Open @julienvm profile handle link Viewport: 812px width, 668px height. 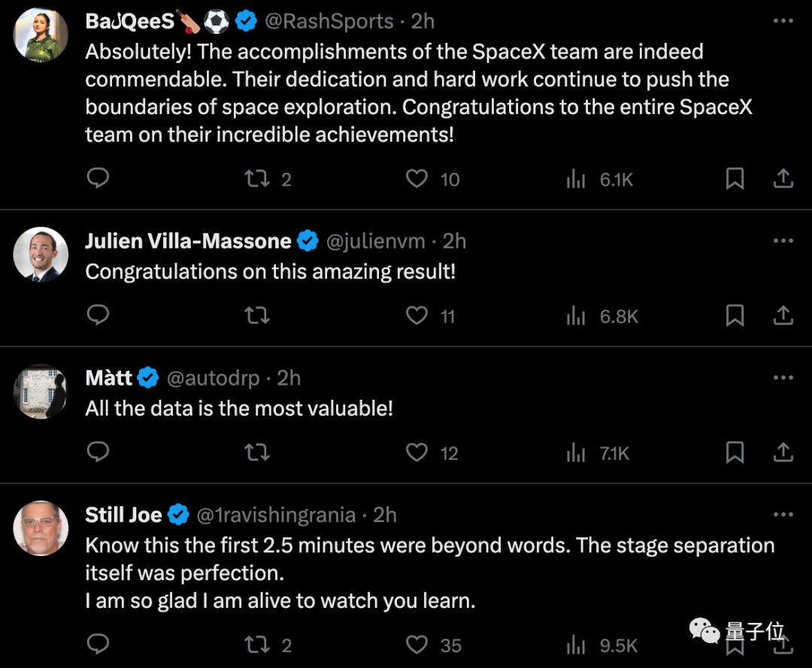pyautogui.click(x=375, y=241)
